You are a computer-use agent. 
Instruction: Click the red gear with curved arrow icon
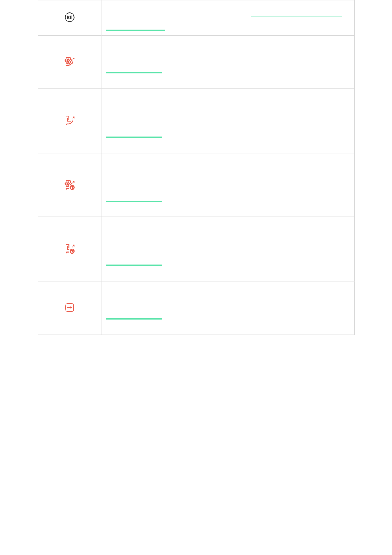click(x=70, y=61)
